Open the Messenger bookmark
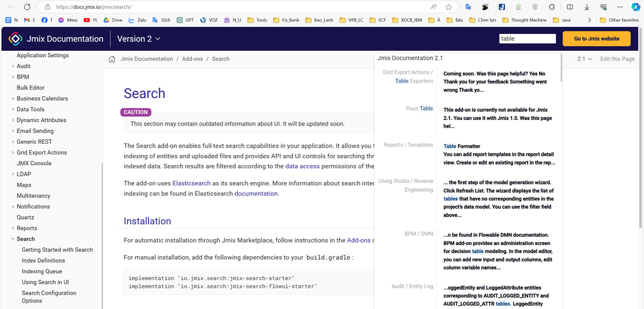The image size is (644, 309). pos(68,19)
